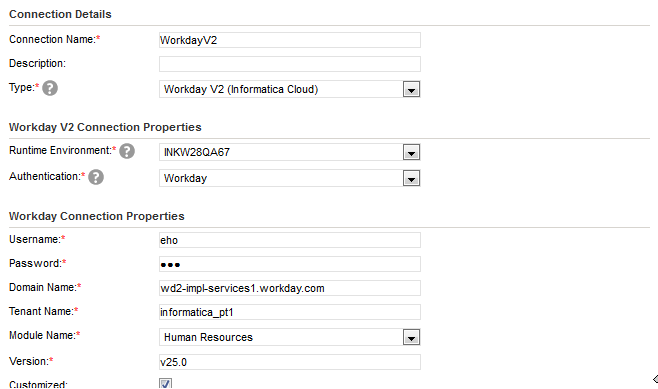Select the Workday V2 (Informatica Cloud) combo box
The image size is (658, 389).
pos(290,89)
